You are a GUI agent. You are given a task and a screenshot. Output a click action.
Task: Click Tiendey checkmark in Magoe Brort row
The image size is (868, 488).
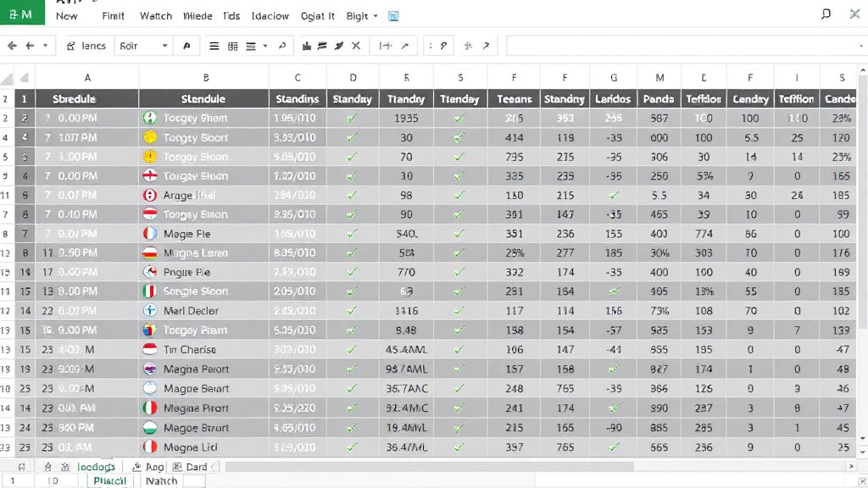[459, 428]
